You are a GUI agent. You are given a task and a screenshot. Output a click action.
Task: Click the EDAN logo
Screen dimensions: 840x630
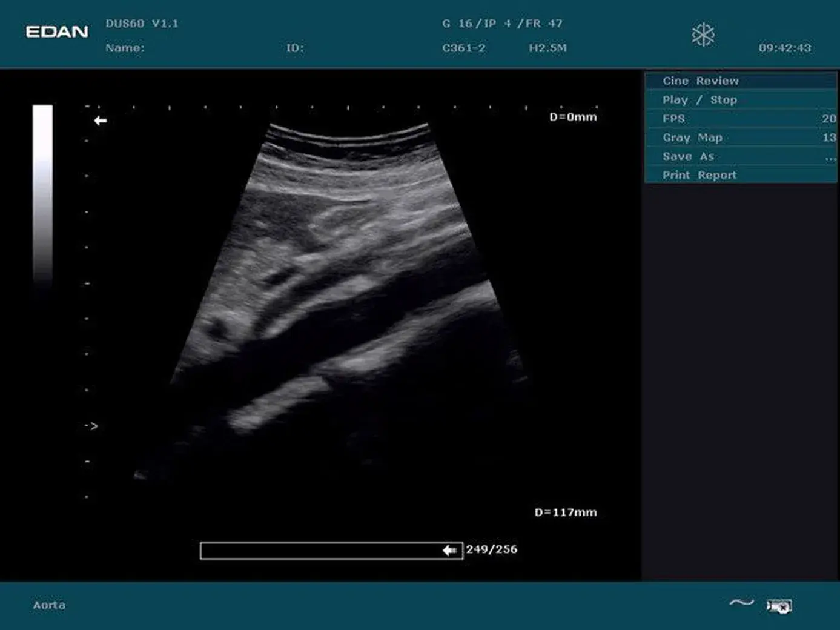point(57,31)
